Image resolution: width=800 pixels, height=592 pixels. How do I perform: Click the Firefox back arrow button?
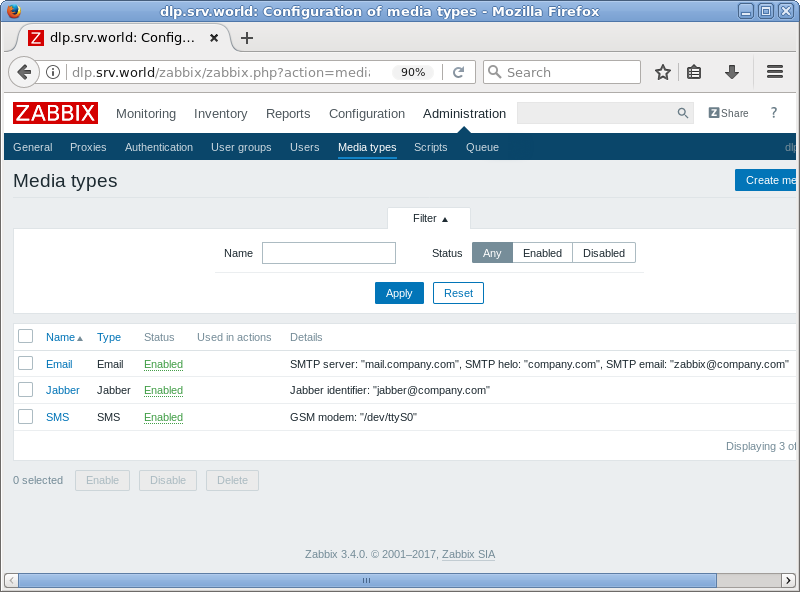[23, 72]
